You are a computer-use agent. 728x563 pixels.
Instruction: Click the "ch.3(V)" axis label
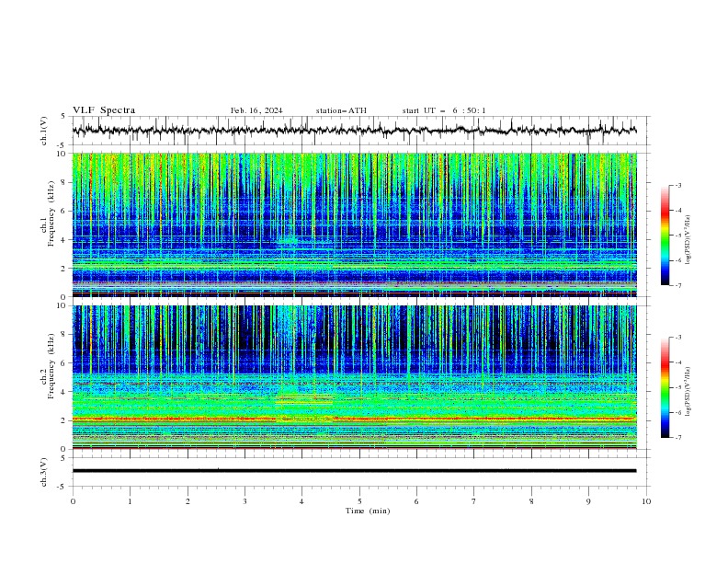coord(44,472)
